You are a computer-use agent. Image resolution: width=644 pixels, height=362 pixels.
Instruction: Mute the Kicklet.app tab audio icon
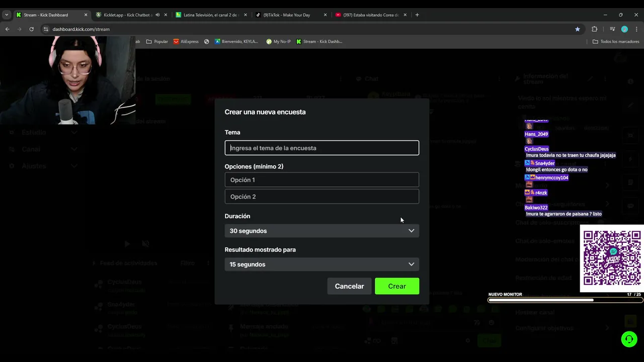pos(157,15)
